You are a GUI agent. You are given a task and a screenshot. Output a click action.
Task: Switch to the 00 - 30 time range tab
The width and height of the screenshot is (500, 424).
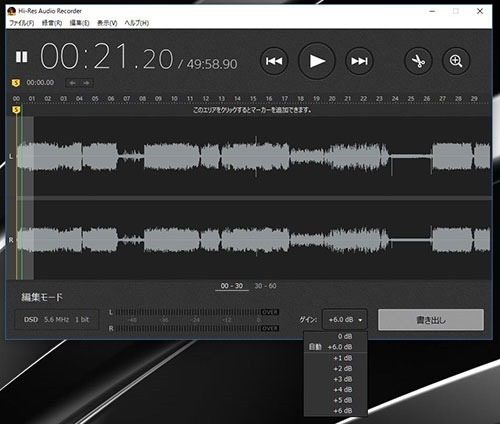[232, 286]
